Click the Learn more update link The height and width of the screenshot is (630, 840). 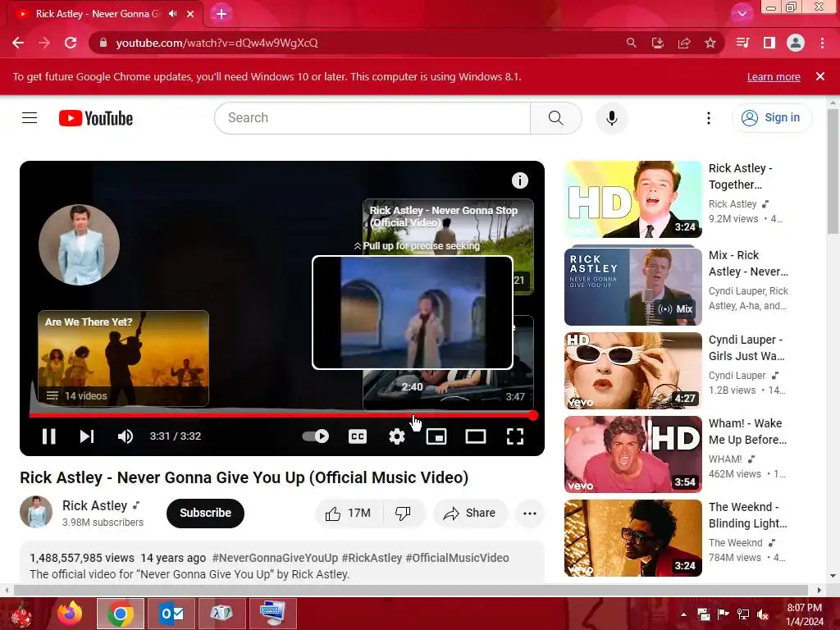(x=774, y=76)
